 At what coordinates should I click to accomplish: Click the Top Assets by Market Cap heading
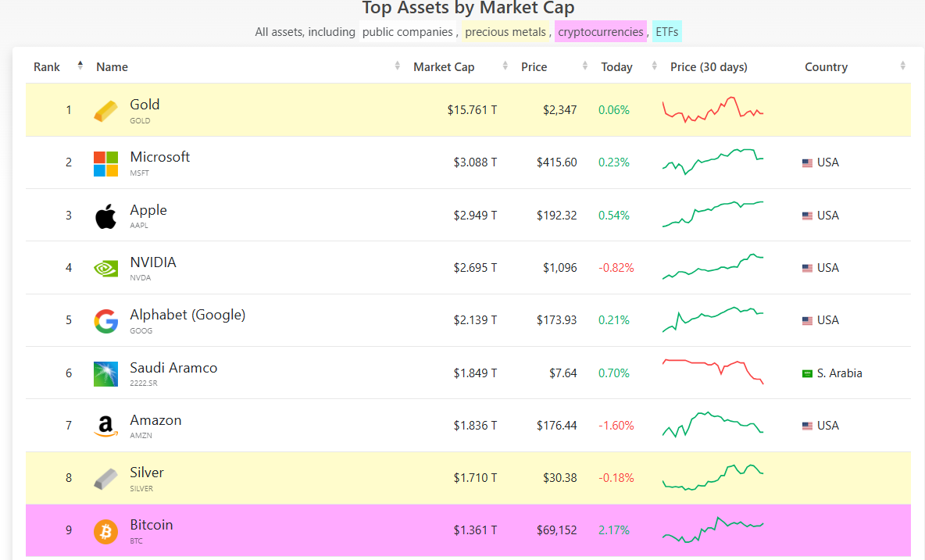(x=468, y=9)
